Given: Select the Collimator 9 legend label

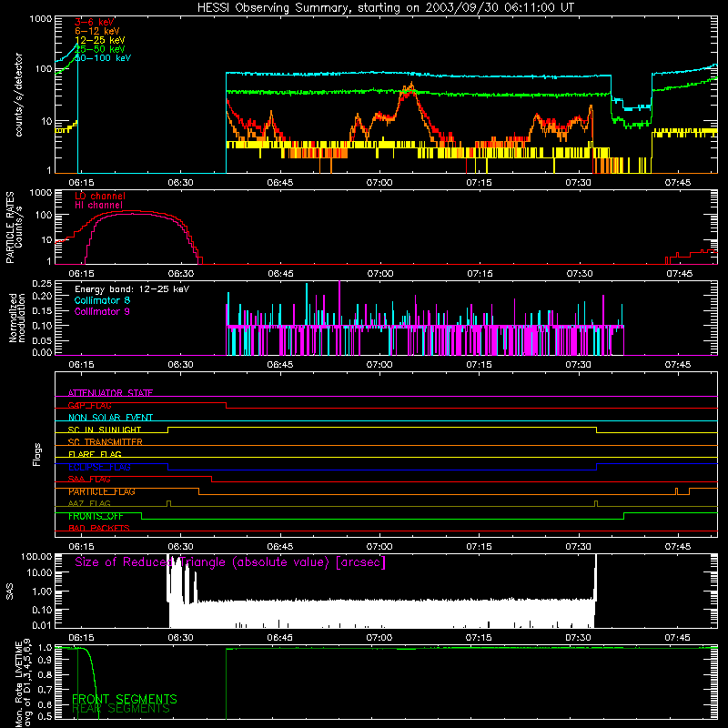Looking at the screenshot, I should tap(102, 311).
